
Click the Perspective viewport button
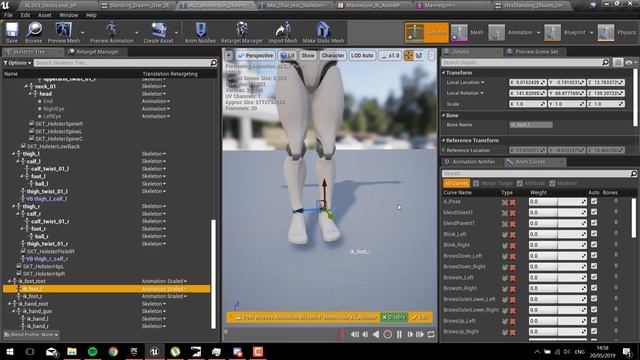coord(255,56)
